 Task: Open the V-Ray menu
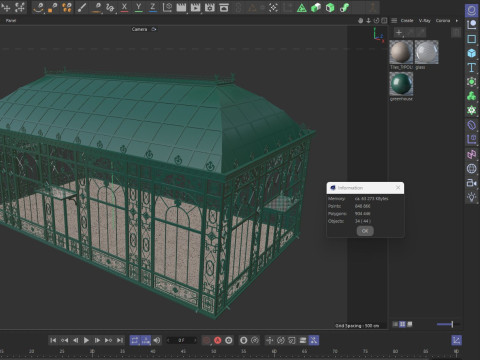[425, 21]
